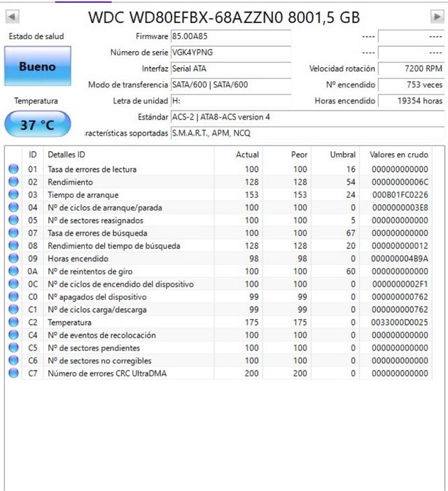
Task: Click status circle for ciclos de encendido del dispositivo
Action: (x=13, y=284)
